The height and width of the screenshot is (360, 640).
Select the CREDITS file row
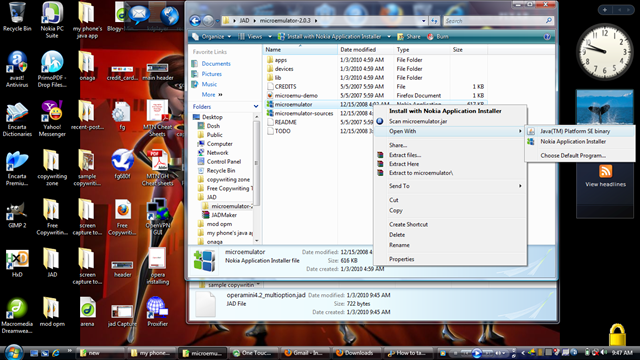tap(376, 87)
